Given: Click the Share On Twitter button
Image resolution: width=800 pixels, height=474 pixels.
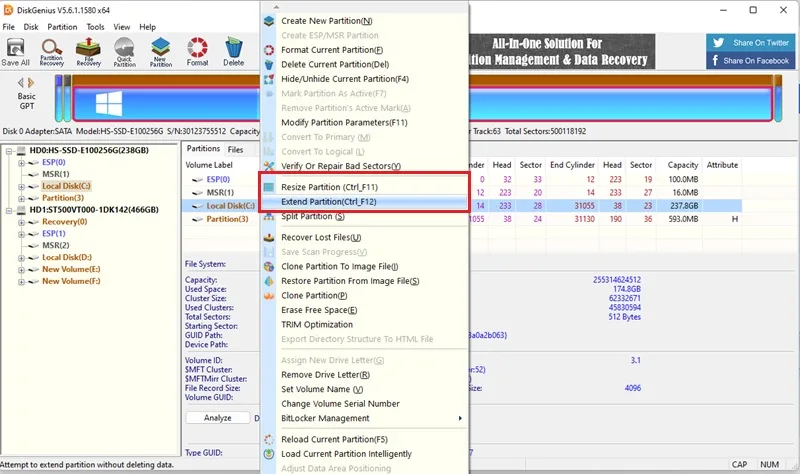Looking at the screenshot, I should 751,43.
